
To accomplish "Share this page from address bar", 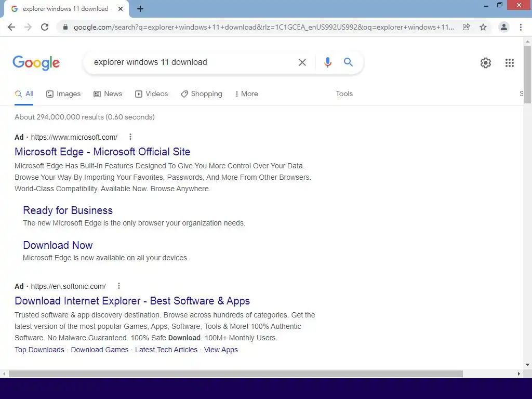I will [467, 27].
